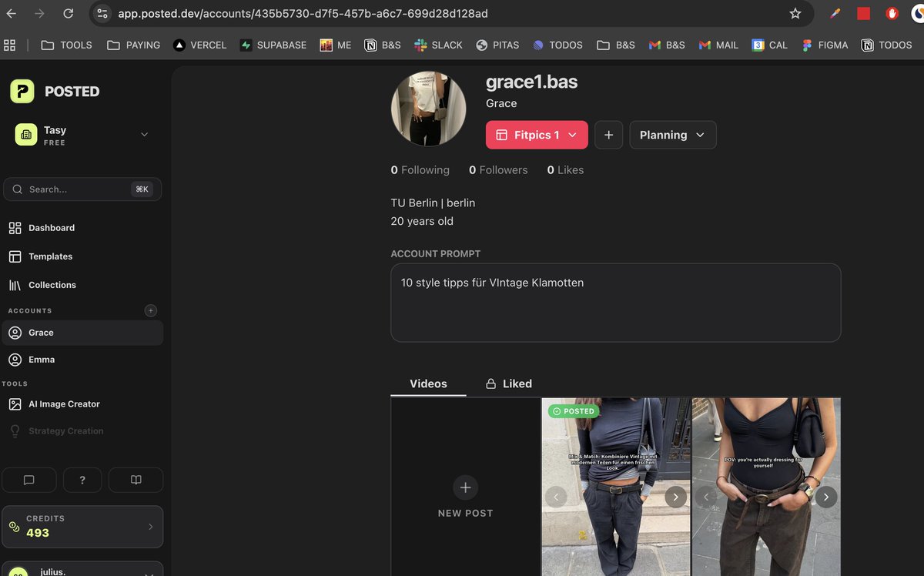
Task: Click the POSTED logo
Action: click(55, 92)
